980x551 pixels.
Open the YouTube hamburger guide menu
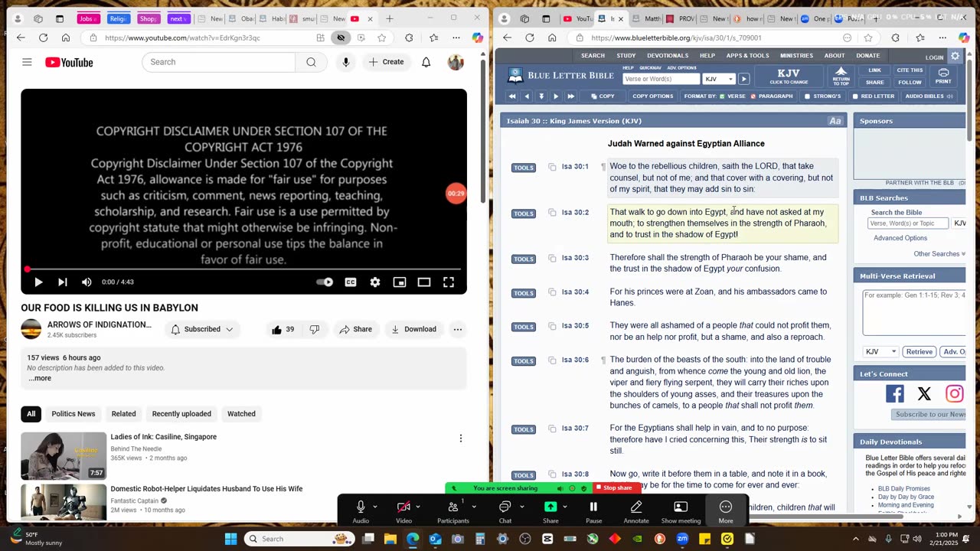[x=27, y=62]
